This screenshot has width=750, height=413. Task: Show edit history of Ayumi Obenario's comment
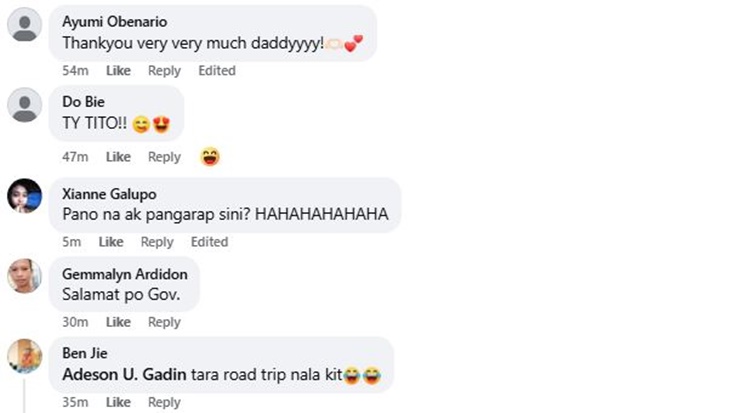click(217, 70)
